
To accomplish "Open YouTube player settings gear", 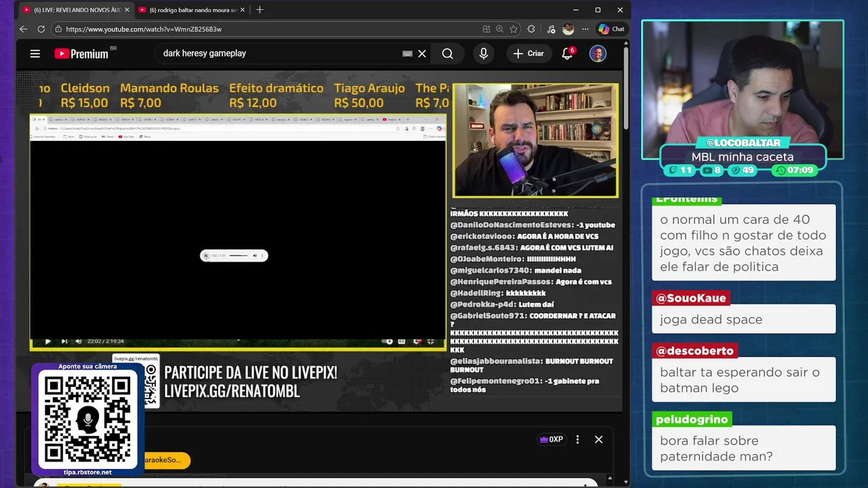I will [x=417, y=341].
